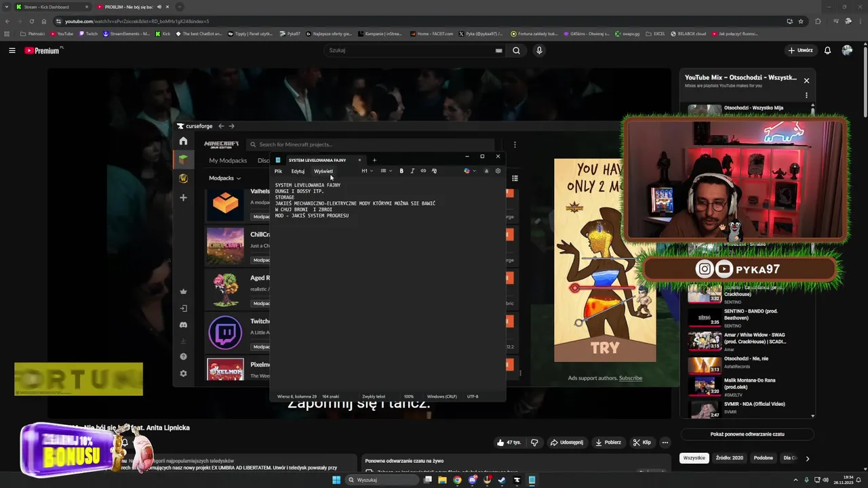868x488 pixels.
Task: Click Subscribe link under CurseForge ad
Action: [x=630, y=378]
